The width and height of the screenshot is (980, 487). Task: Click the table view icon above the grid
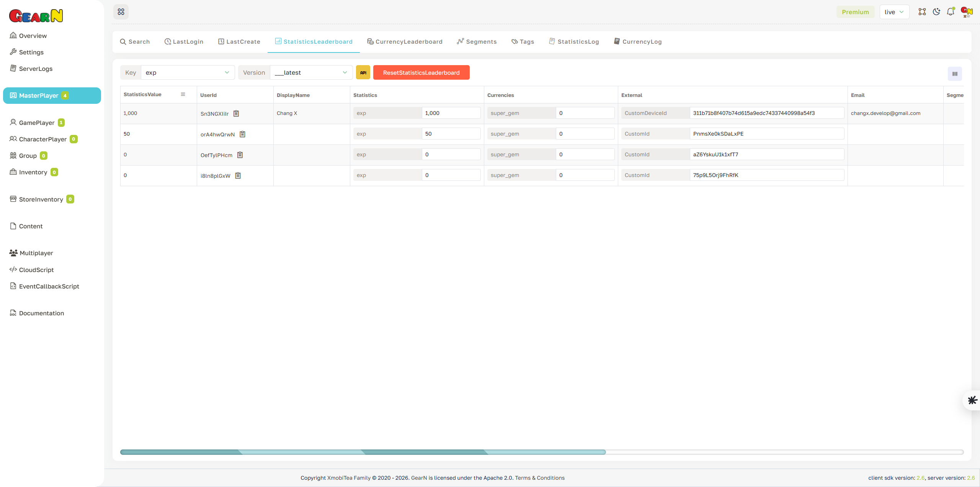click(x=954, y=73)
